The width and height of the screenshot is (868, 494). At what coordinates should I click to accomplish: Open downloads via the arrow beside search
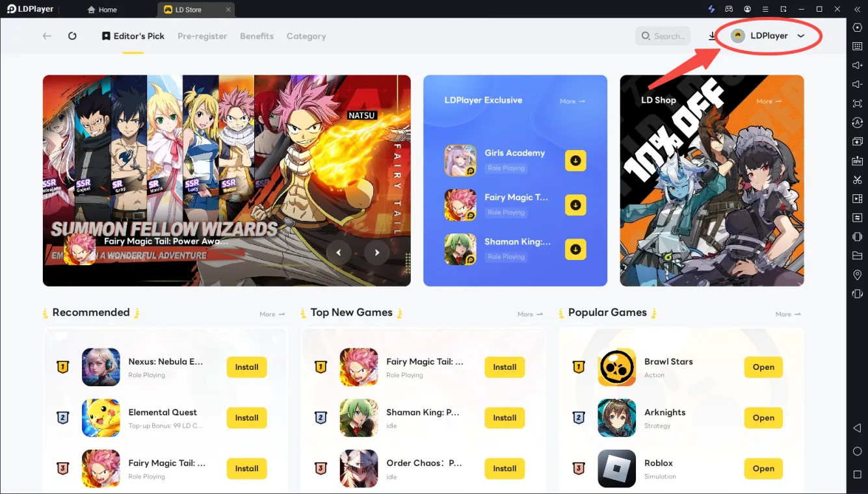pyautogui.click(x=711, y=36)
